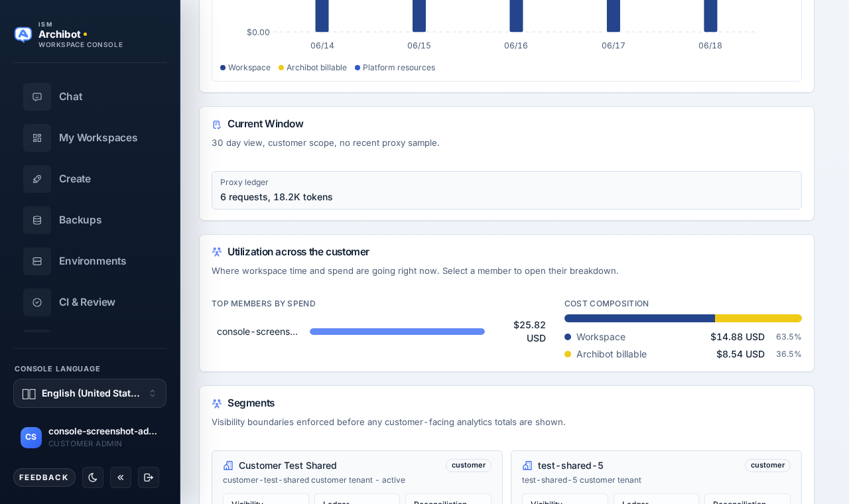
Task: Click the $14.88 USD Workspace amount
Action: click(x=738, y=337)
